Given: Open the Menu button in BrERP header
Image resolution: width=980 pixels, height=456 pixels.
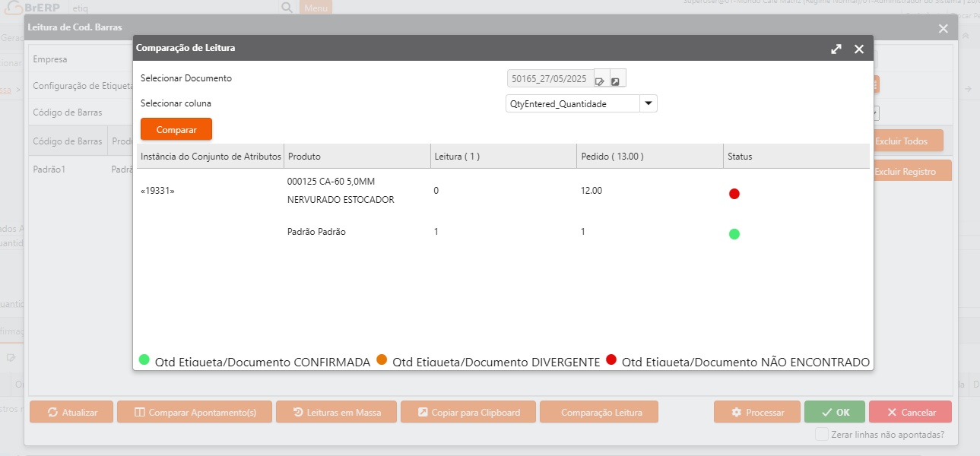Looking at the screenshot, I should (316, 8).
